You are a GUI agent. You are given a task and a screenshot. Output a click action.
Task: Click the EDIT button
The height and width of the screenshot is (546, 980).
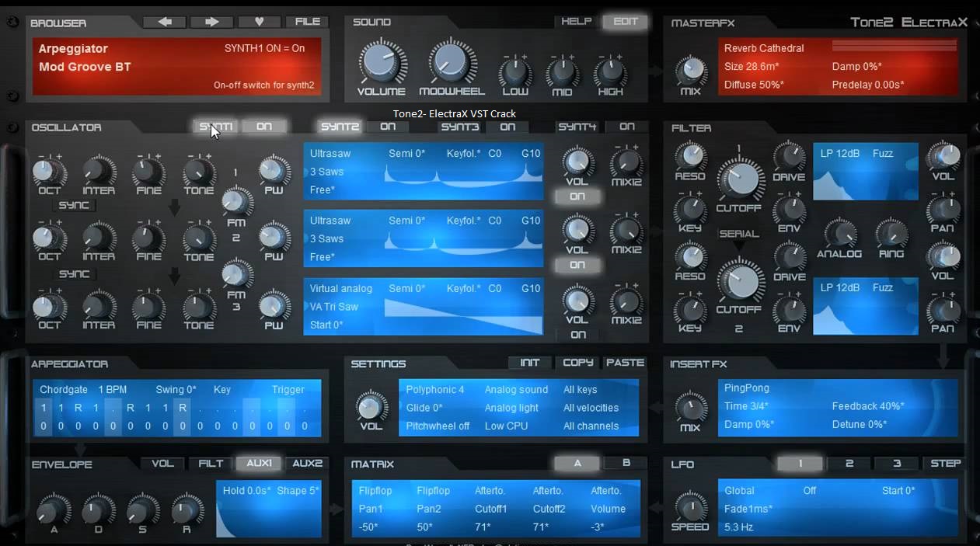(x=625, y=22)
